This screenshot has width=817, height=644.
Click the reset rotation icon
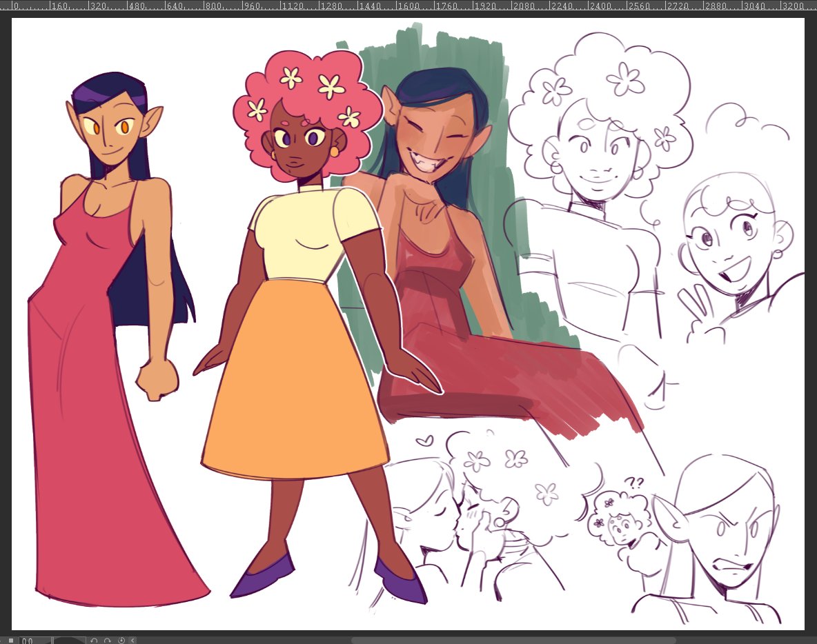tap(121, 641)
